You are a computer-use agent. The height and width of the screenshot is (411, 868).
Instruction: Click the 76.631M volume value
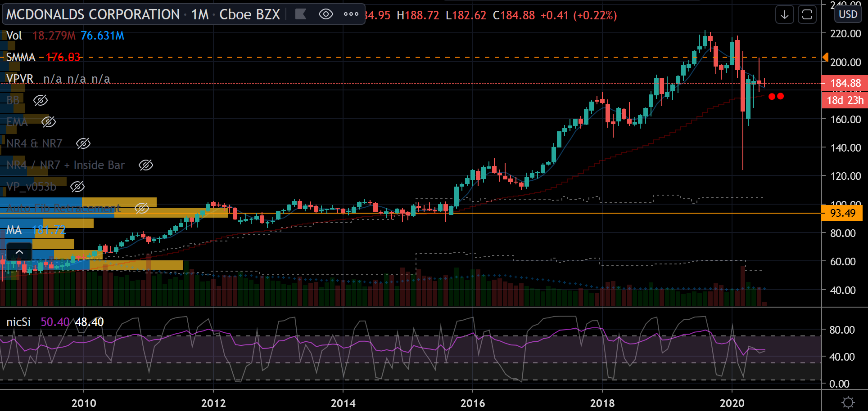tap(102, 36)
